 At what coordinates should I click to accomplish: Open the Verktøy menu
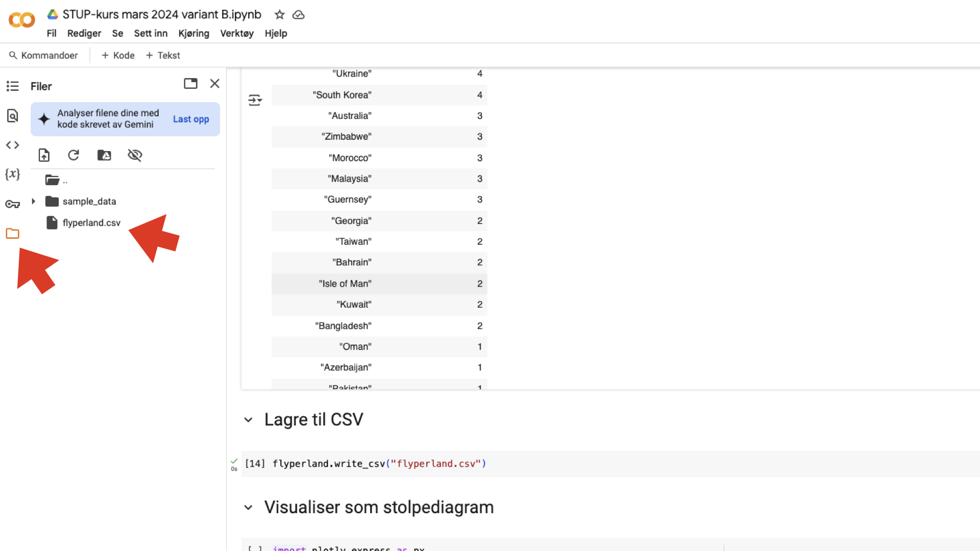pos(237,33)
